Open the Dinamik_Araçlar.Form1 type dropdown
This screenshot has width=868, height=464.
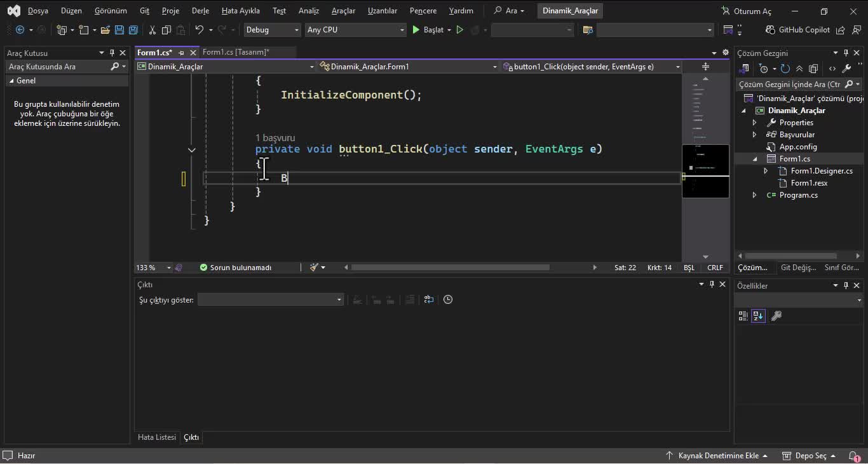pos(409,67)
